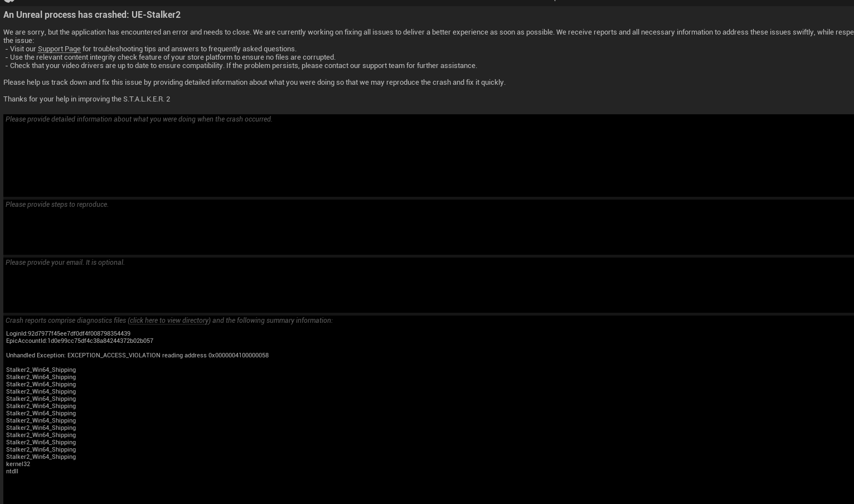Click the 'Please help us track down' paragraph
This screenshot has width=854, height=504.
(x=254, y=83)
